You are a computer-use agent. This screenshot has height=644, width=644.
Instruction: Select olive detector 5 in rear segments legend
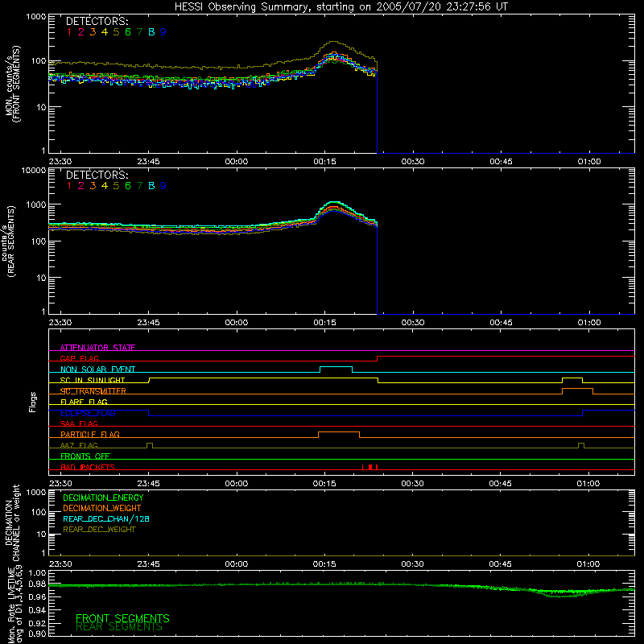click(x=116, y=186)
